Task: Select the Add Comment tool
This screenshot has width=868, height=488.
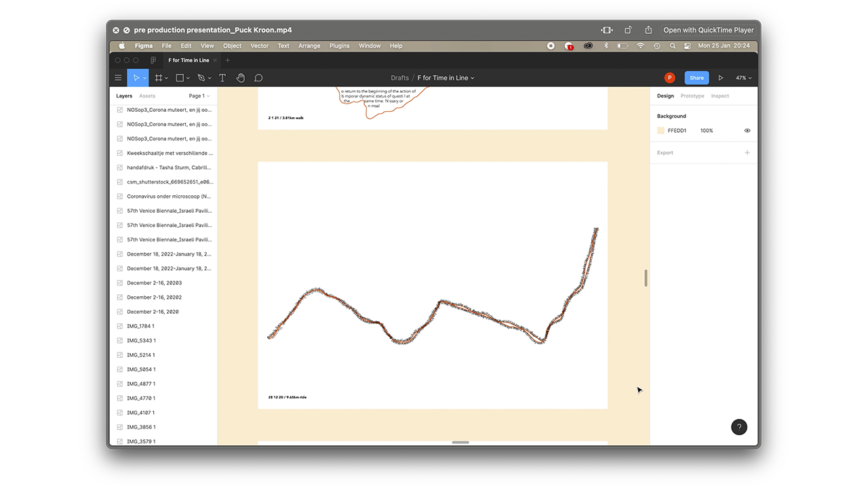Action: (258, 78)
